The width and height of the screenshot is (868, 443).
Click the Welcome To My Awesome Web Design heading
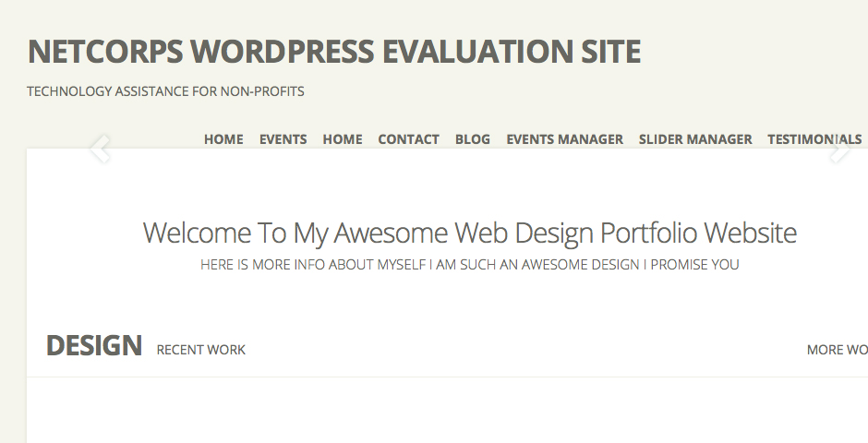pos(469,233)
